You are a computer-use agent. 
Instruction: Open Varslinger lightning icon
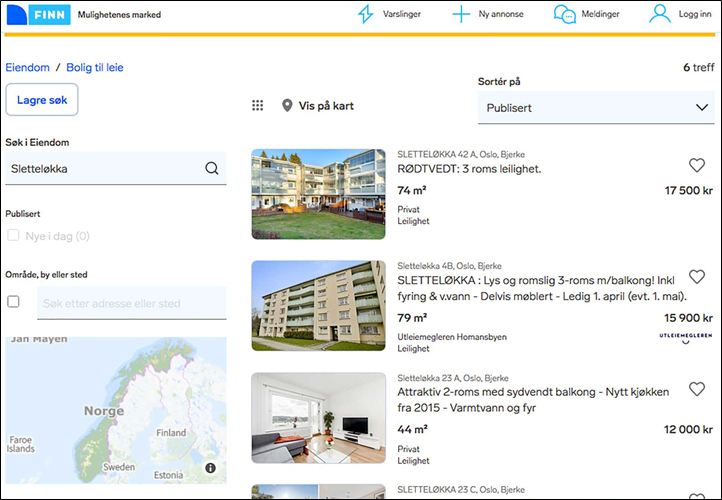pyautogui.click(x=366, y=14)
